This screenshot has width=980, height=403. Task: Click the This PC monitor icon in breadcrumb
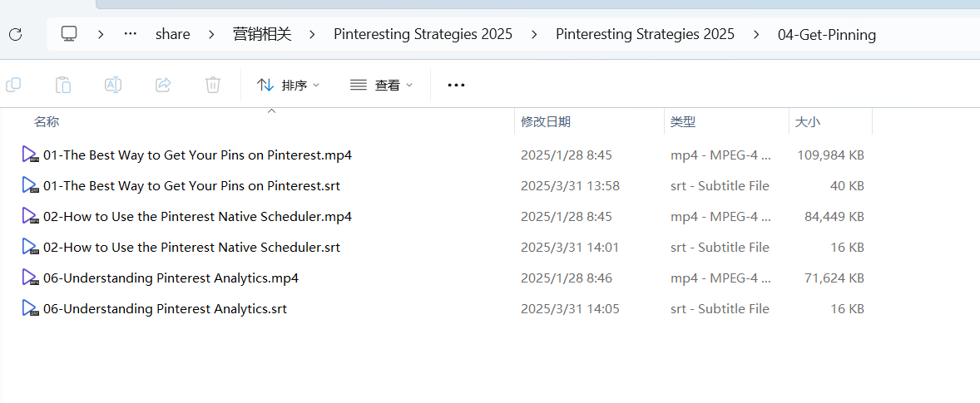pyautogui.click(x=69, y=34)
